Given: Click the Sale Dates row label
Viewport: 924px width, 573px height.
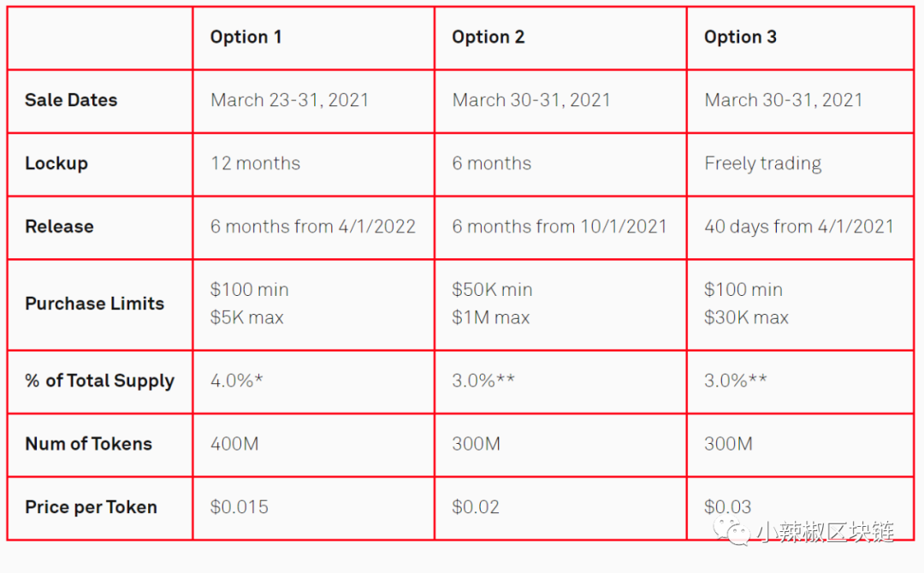Looking at the screenshot, I should coord(71,100).
